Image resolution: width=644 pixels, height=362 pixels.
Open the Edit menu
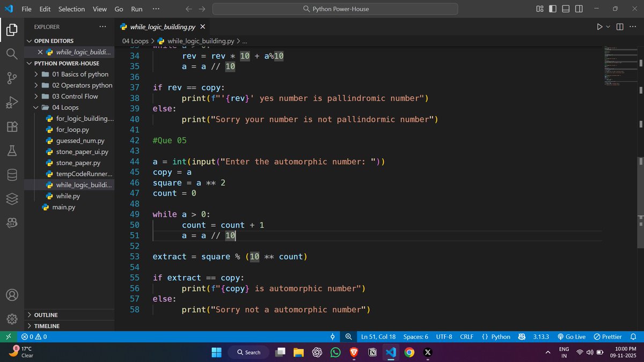45,9
